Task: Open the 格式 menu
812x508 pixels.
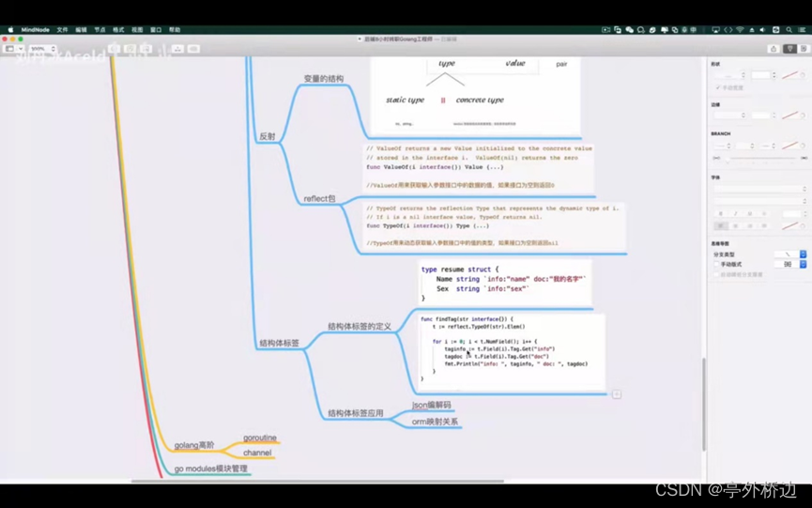Action: pyautogui.click(x=118, y=30)
